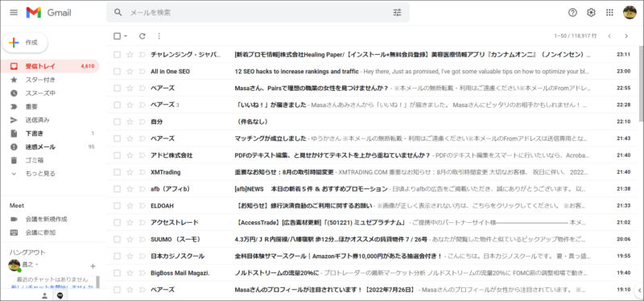Mark the アクセストレード email as important
Screen dimensions: 644x301
click(x=142, y=223)
